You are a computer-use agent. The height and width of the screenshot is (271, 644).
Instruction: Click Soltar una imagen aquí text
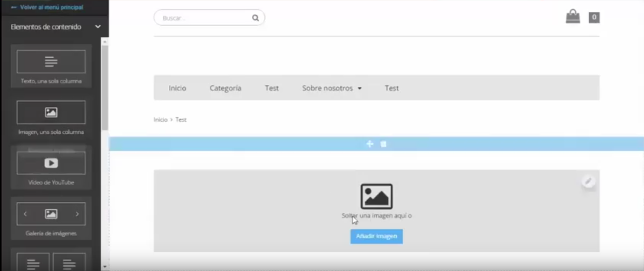(376, 216)
